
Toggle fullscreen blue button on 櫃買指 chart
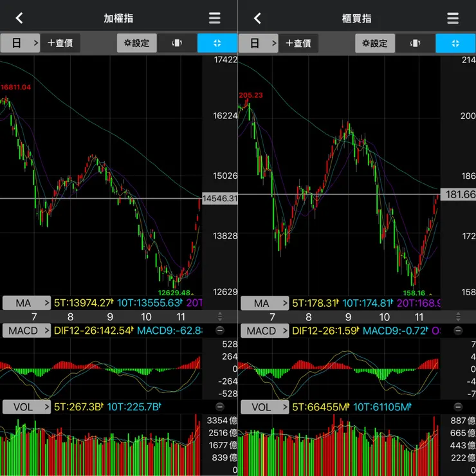point(455,43)
